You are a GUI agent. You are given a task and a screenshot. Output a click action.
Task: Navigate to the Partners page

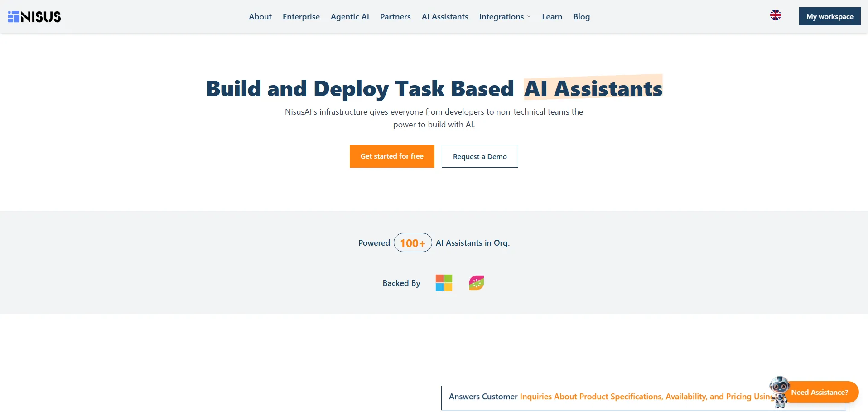click(x=395, y=17)
